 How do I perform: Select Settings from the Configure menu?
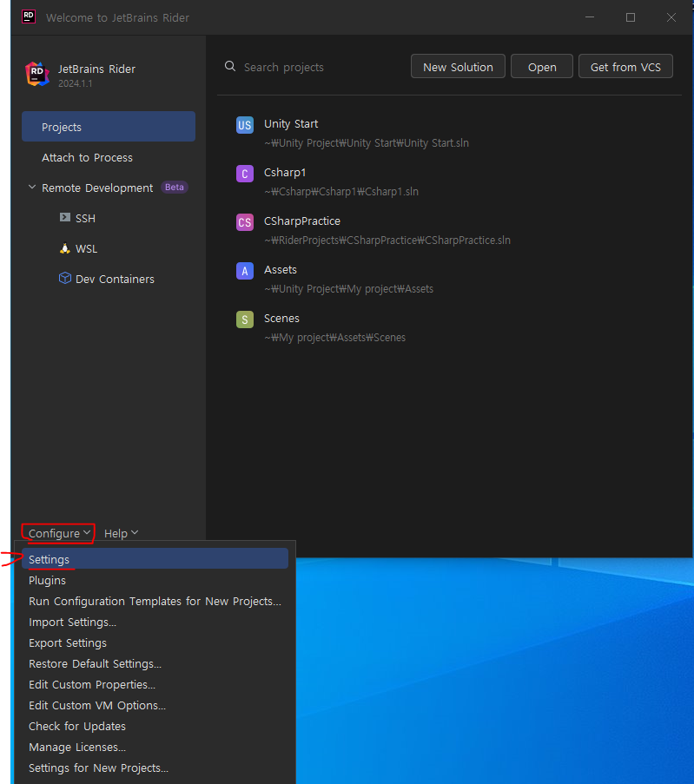tap(155, 559)
